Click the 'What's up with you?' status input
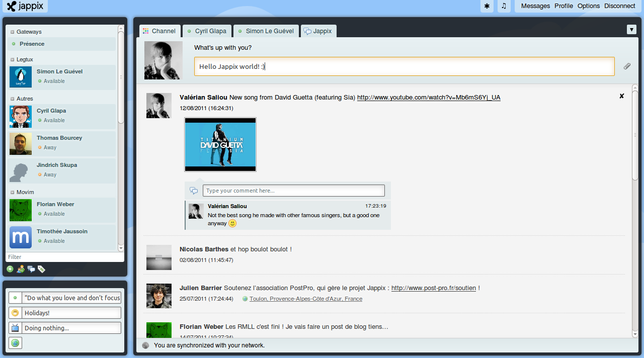 pos(405,66)
